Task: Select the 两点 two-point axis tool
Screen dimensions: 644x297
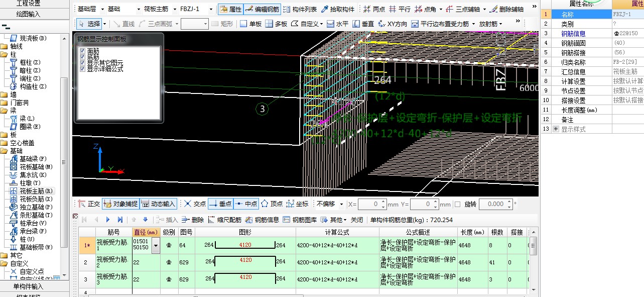Action: coord(373,9)
